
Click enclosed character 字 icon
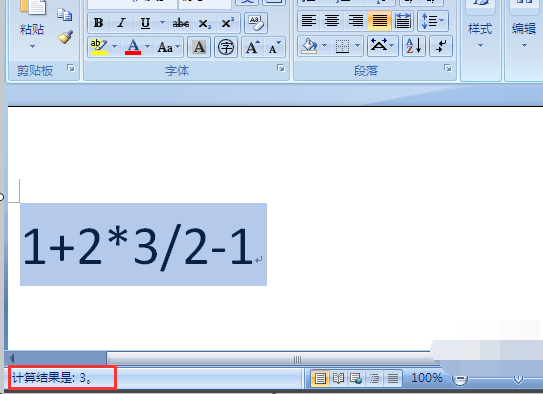pyautogui.click(x=226, y=47)
